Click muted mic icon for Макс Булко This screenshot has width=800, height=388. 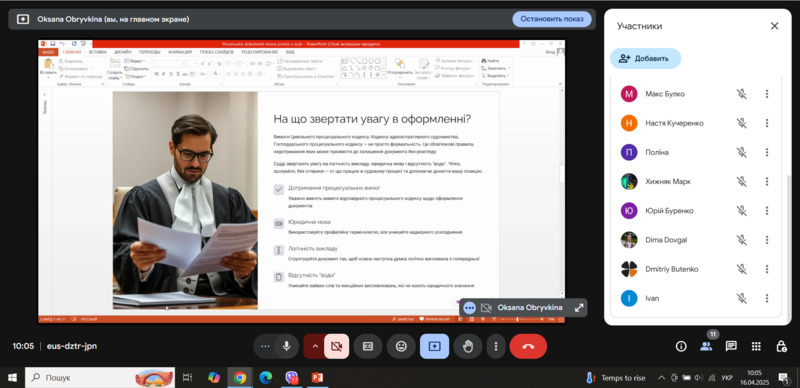[x=741, y=94]
